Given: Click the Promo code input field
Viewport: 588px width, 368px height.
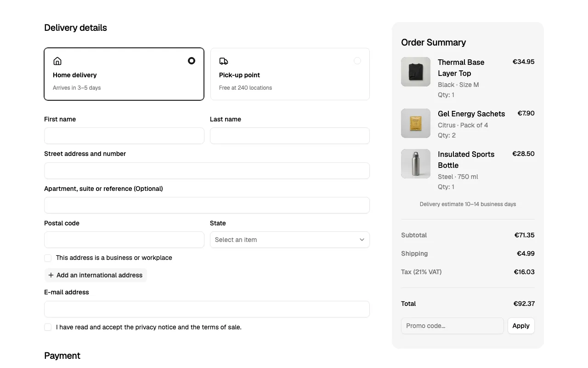Looking at the screenshot, I should (452, 326).
